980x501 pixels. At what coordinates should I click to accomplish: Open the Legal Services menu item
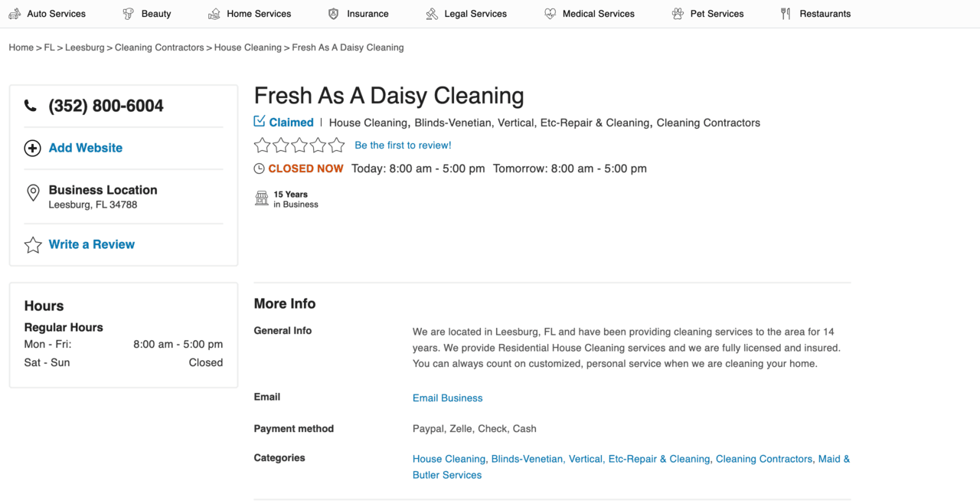click(475, 14)
